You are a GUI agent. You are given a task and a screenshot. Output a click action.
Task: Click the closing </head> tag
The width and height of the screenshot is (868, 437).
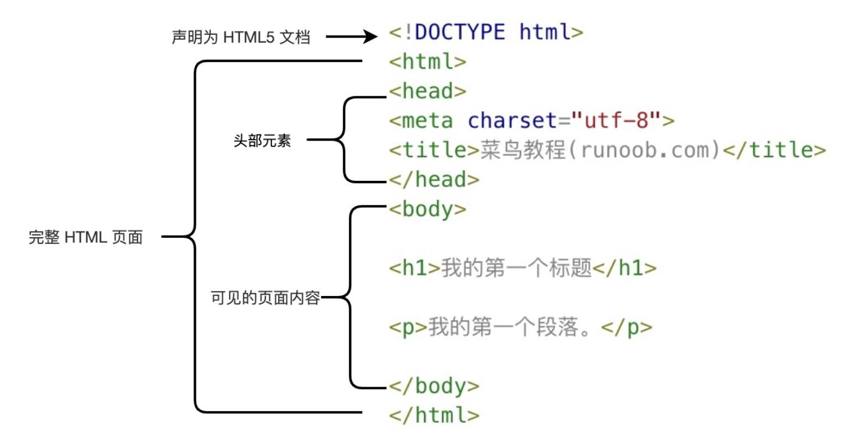coord(433,179)
